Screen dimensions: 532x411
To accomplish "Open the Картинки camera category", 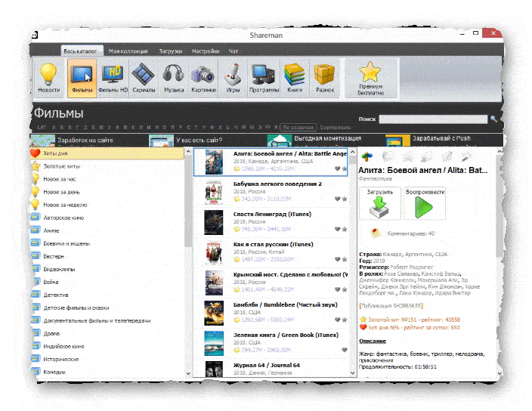I will point(203,78).
